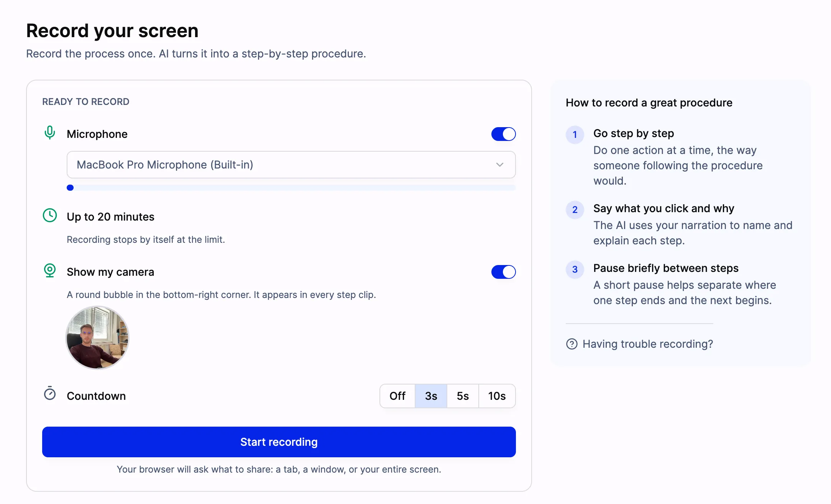This screenshot has width=831, height=504.
Task: Click the step 2 number badge
Action: (x=575, y=209)
